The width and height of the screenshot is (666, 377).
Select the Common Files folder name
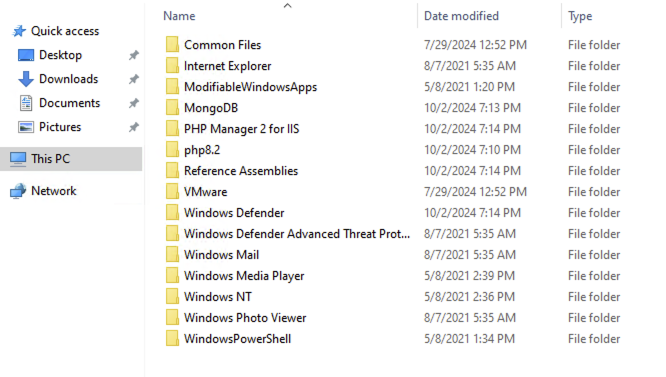223,45
